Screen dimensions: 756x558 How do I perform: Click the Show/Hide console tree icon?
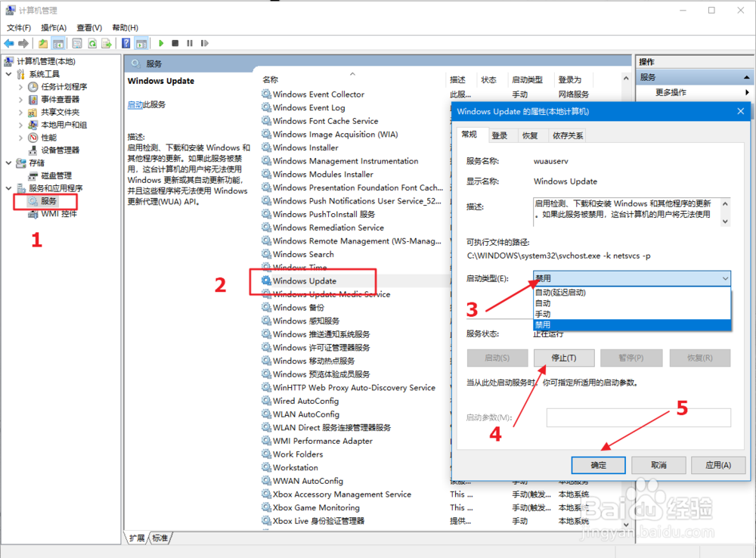[57, 43]
